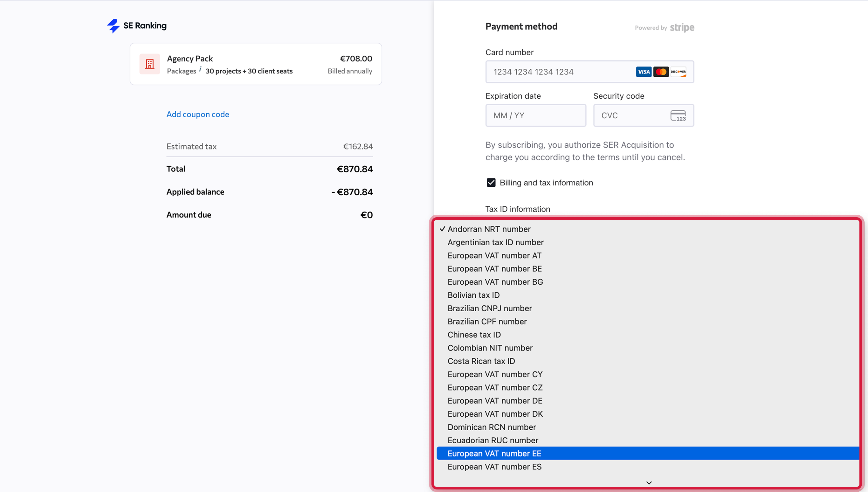The height and width of the screenshot is (492, 868).
Task: Click the SE Ranking logo icon
Action: 114,26
